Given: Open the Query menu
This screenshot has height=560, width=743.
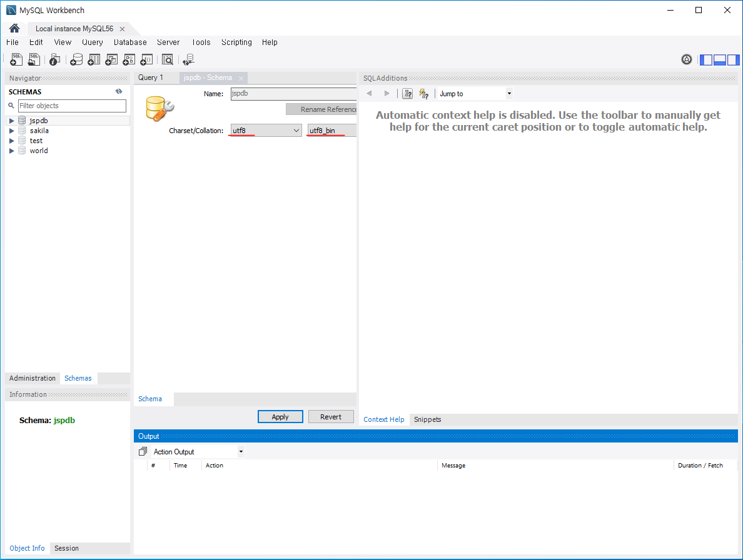Looking at the screenshot, I should coord(93,42).
